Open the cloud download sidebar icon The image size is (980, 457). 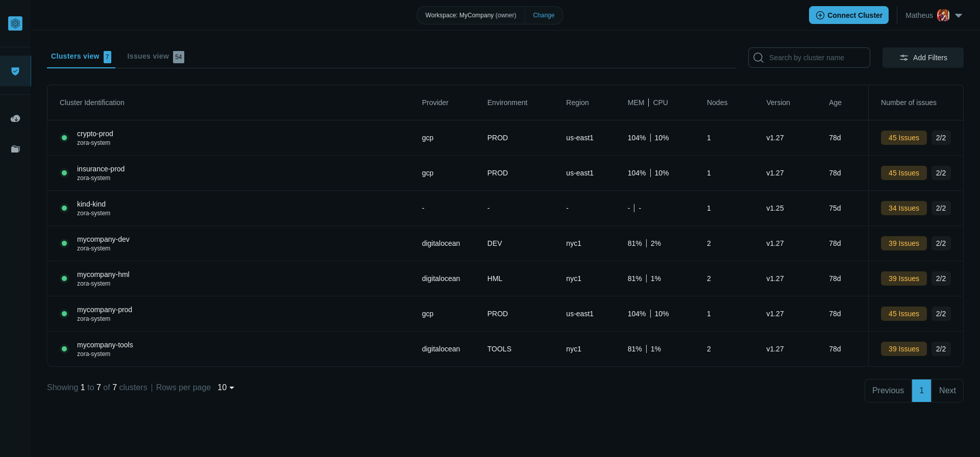pos(15,118)
